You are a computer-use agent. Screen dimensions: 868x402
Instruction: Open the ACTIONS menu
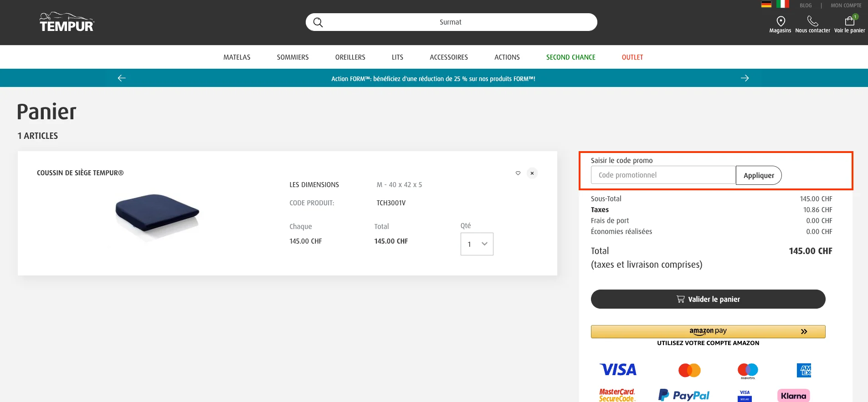507,57
